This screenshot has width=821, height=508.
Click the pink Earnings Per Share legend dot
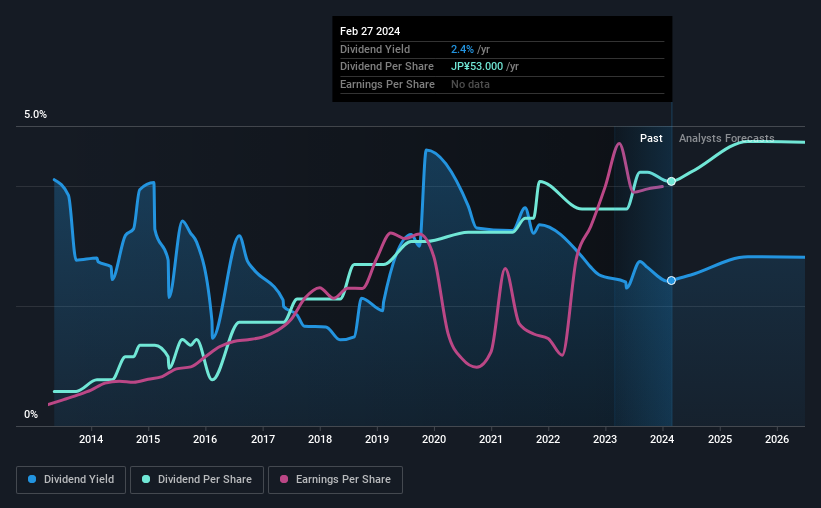(x=284, y=479)
